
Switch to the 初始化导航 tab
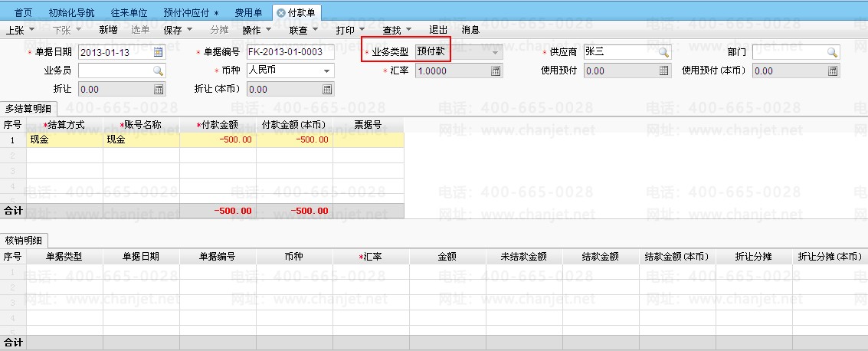click(x=71, y=13)
